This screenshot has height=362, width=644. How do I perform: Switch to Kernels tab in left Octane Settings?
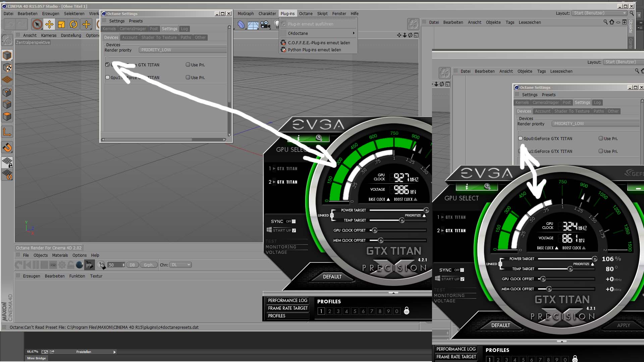(109, 29)
